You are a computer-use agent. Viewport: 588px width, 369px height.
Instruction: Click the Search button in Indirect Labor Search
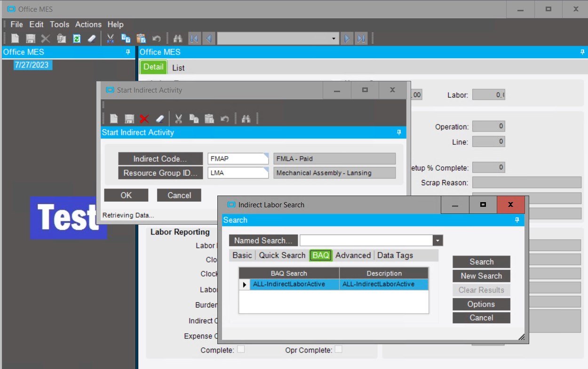(x=482, y=262)
